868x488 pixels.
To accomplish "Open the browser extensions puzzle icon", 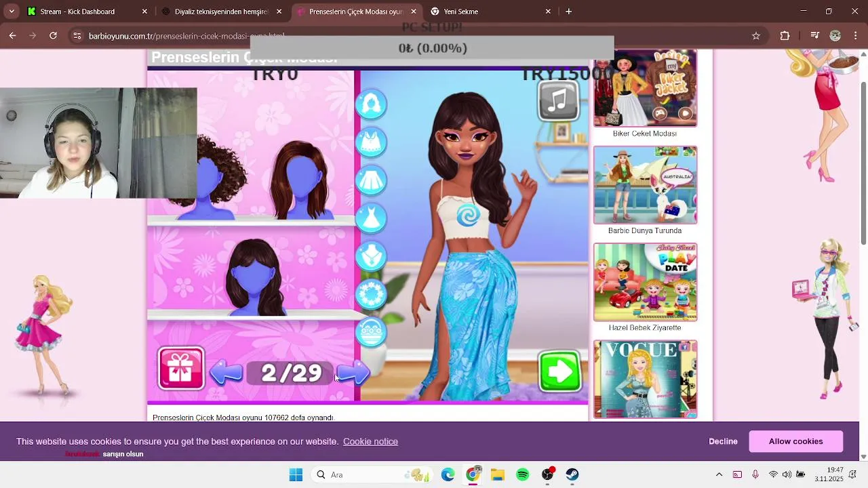I will click(785, 36).
